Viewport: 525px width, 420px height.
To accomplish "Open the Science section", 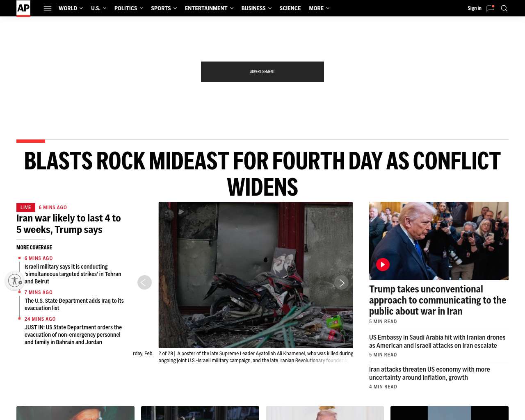I will (x=290, y=8).
